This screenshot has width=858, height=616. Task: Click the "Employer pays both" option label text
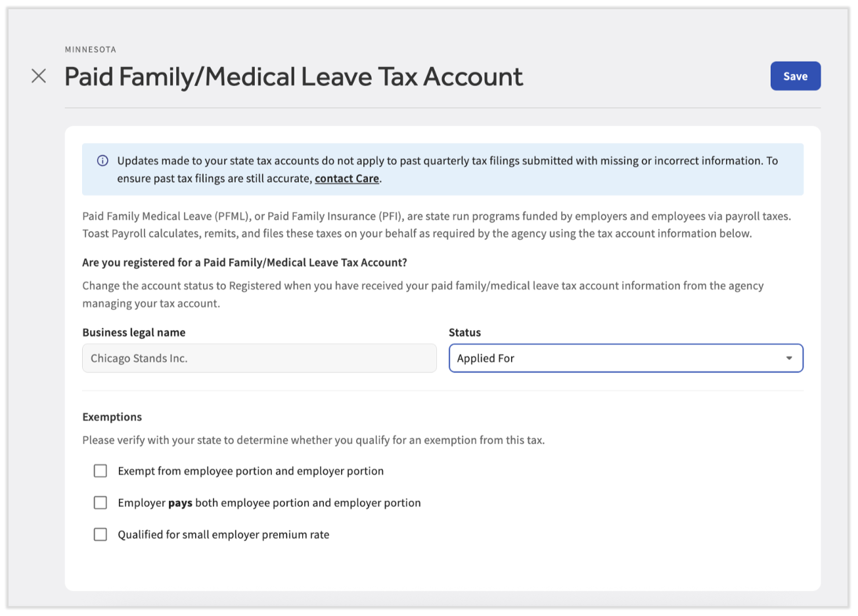[x=269, y=503]
